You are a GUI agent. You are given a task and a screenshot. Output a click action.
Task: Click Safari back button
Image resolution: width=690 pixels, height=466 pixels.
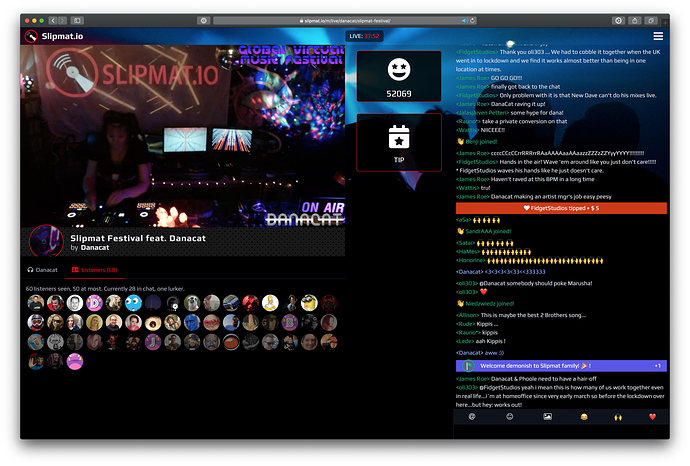coord(53,20)
